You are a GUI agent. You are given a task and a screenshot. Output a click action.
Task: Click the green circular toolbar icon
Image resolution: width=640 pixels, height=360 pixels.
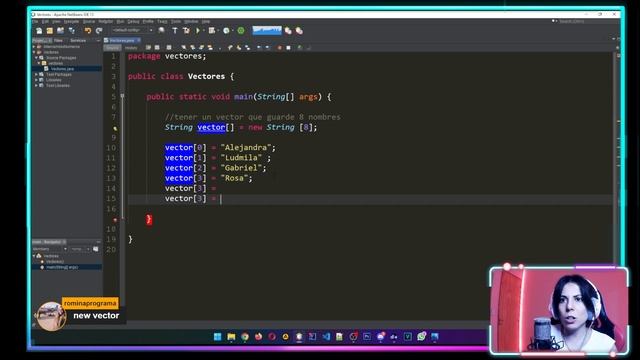tap(241, 31)
